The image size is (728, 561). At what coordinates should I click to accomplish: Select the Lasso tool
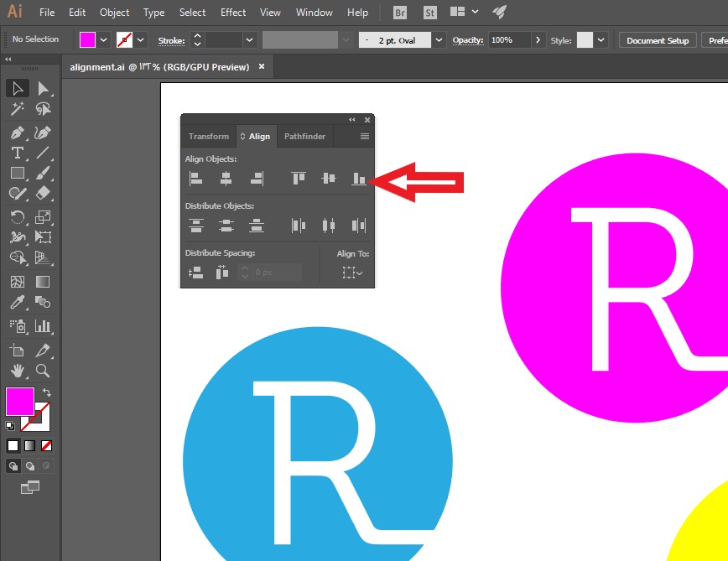click(43, 109)
